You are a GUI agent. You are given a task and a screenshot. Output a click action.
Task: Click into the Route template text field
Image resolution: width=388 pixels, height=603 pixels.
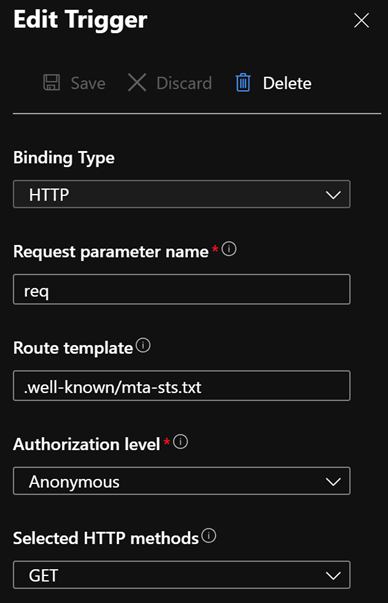point(182,386)
